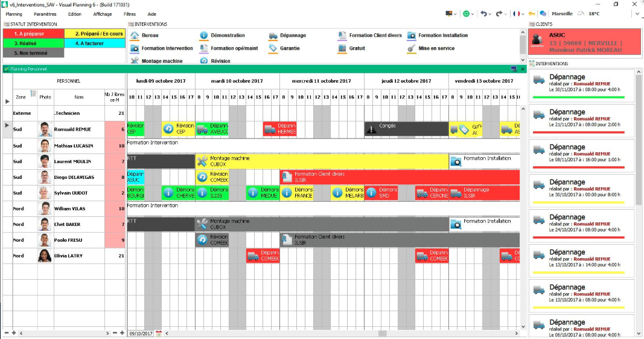
Task: Select the red Formation Client divers ILSIR block
Action: click(400, 177)
